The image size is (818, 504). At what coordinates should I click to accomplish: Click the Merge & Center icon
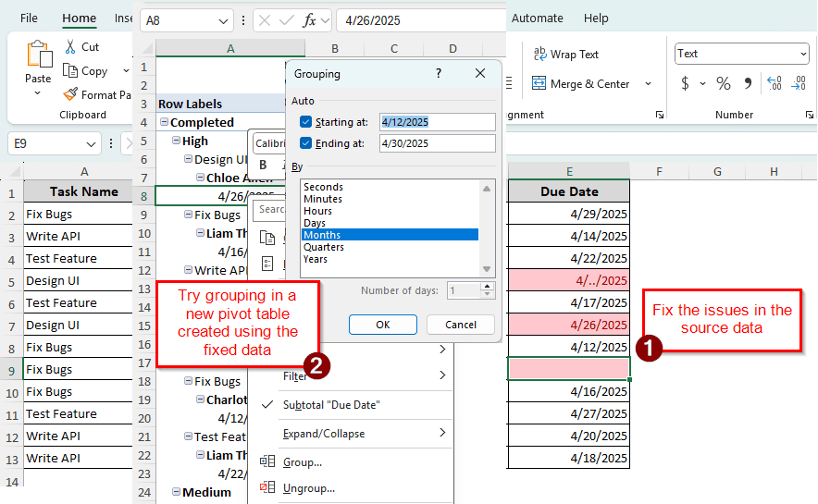click(539, 84)
